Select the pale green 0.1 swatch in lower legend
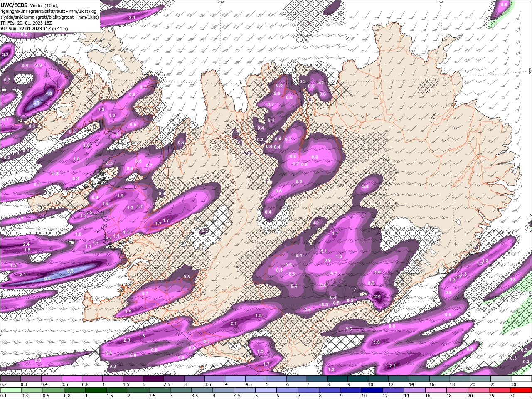The width and height of the screenshot is (532, 399). click(11, 390)
